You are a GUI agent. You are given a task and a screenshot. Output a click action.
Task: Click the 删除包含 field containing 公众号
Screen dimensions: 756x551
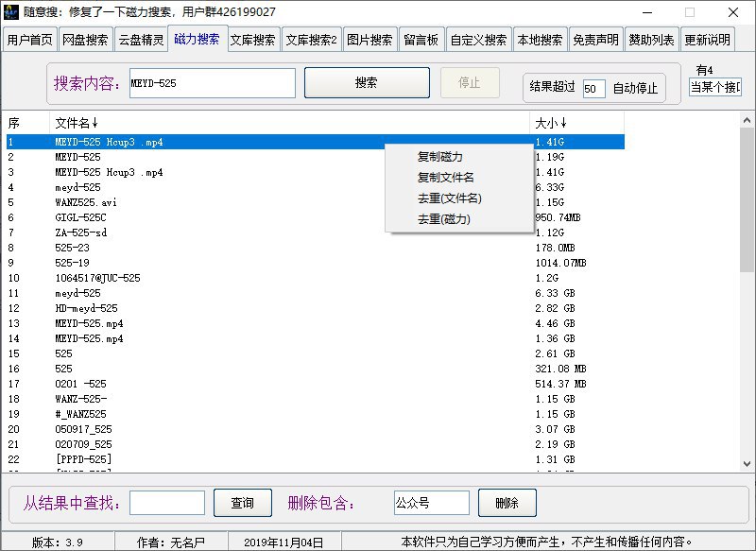tap(432, 503)
